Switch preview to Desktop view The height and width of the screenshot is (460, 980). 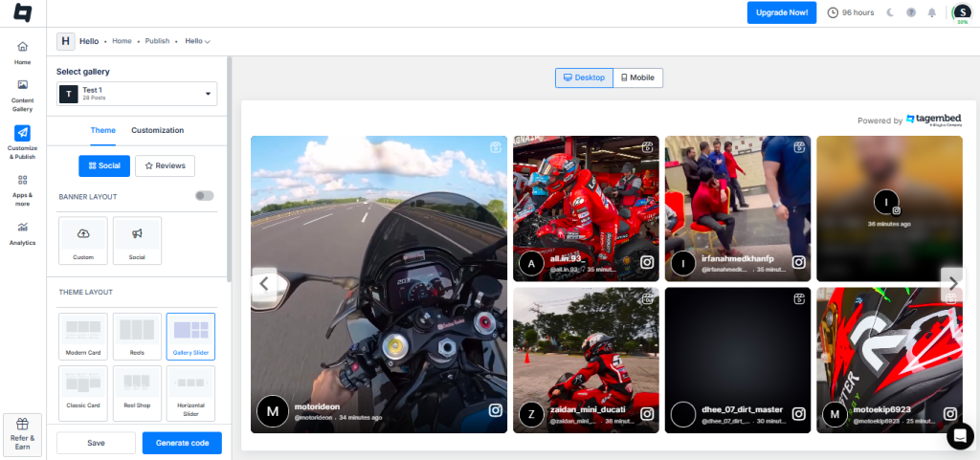point(584,77)
